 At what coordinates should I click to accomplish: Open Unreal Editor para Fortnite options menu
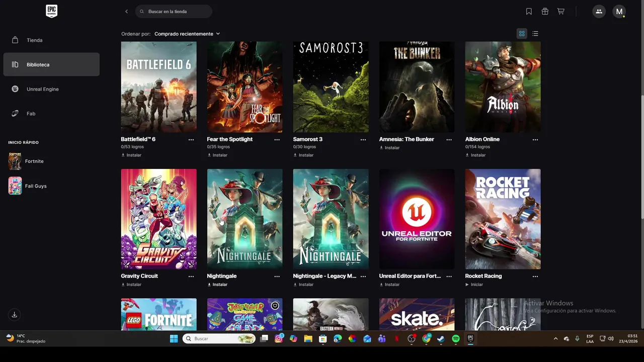(x=449, y=277)
